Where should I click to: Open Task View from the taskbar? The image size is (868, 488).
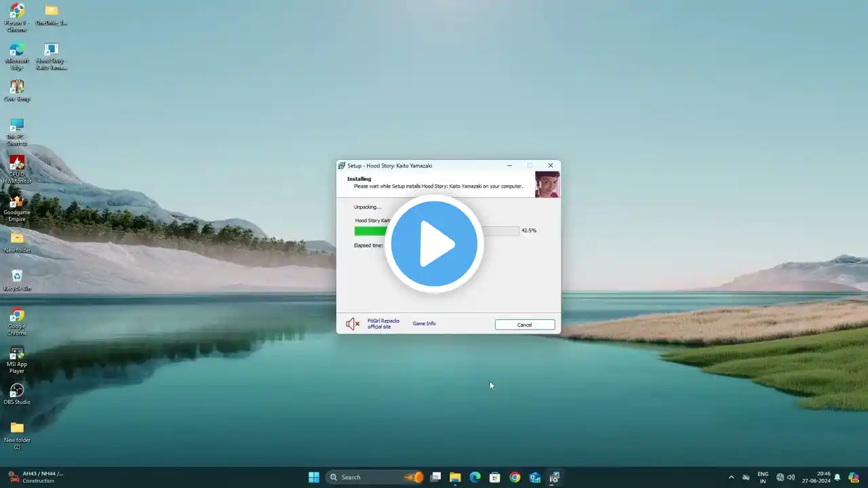tap(436, 477)
